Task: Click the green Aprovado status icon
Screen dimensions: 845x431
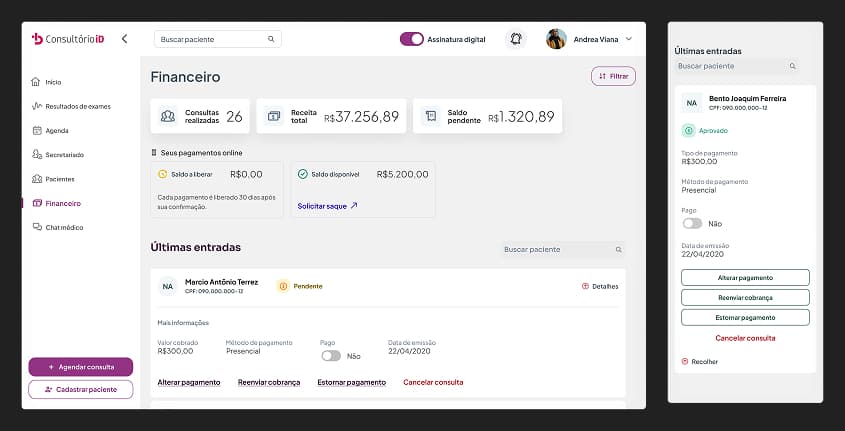Action: pos(688,130)
